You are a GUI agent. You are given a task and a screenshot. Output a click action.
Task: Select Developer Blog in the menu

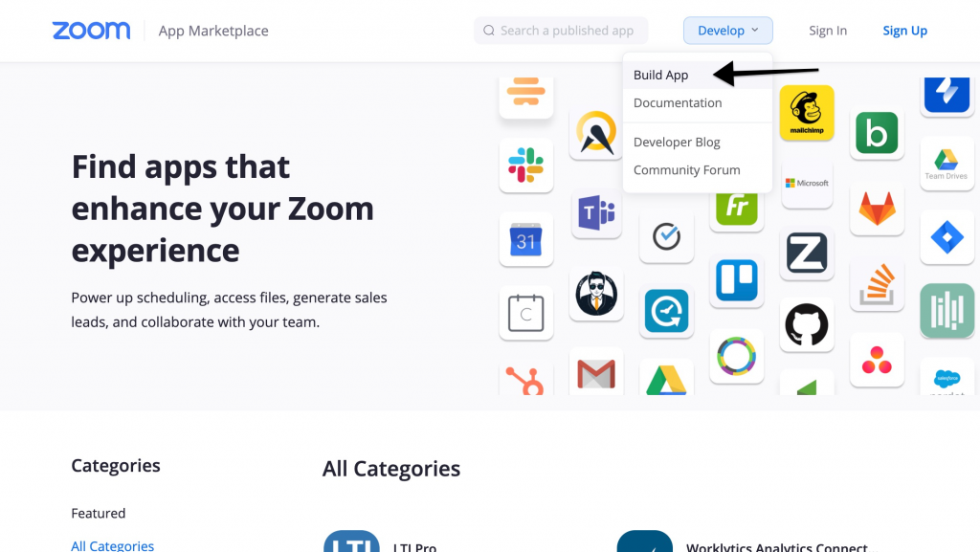677,143
